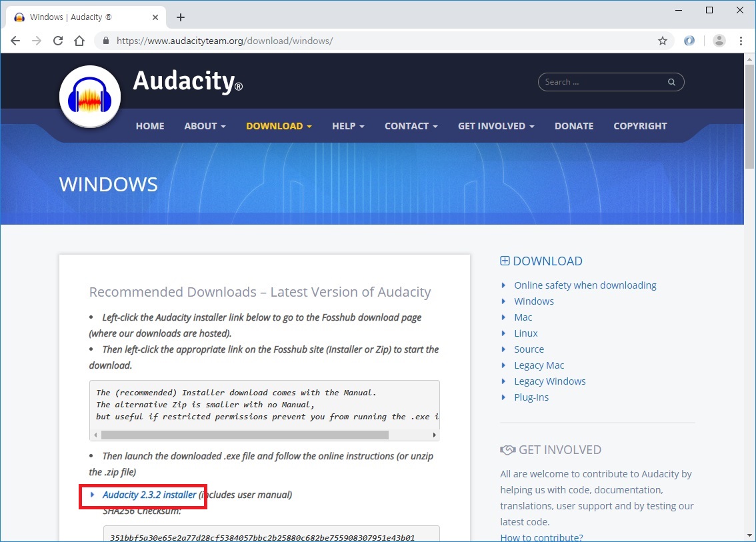Click the page vertical scrollbar thumb
Viewport: 756px width, 542px height.
(749, 116)
